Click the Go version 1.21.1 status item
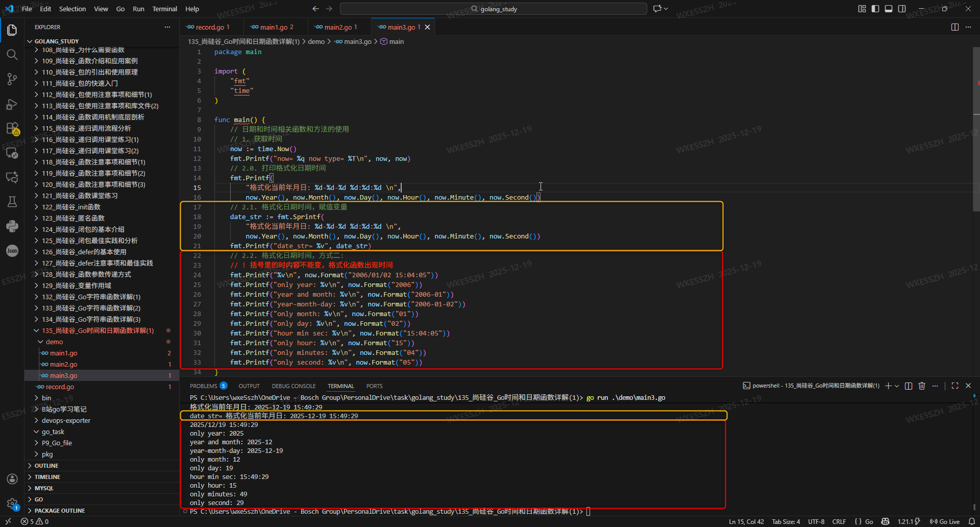Screen dimensions: 980x527 [909, 521]
